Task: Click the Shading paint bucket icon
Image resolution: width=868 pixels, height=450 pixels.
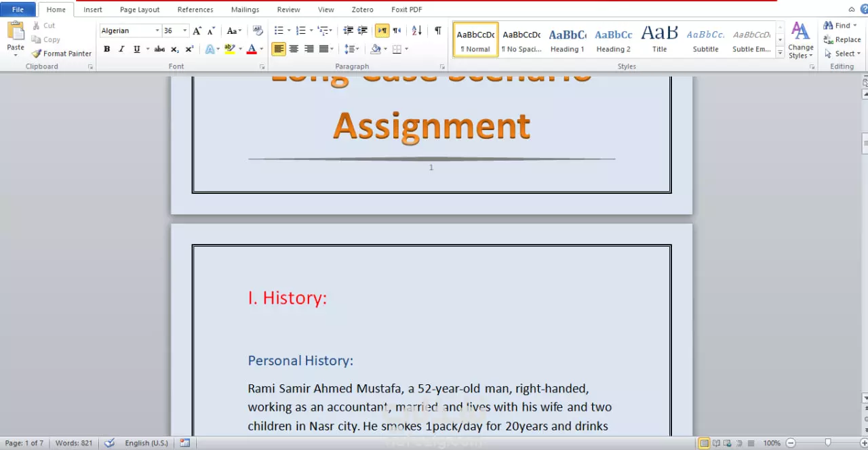Action: (375, 49)
